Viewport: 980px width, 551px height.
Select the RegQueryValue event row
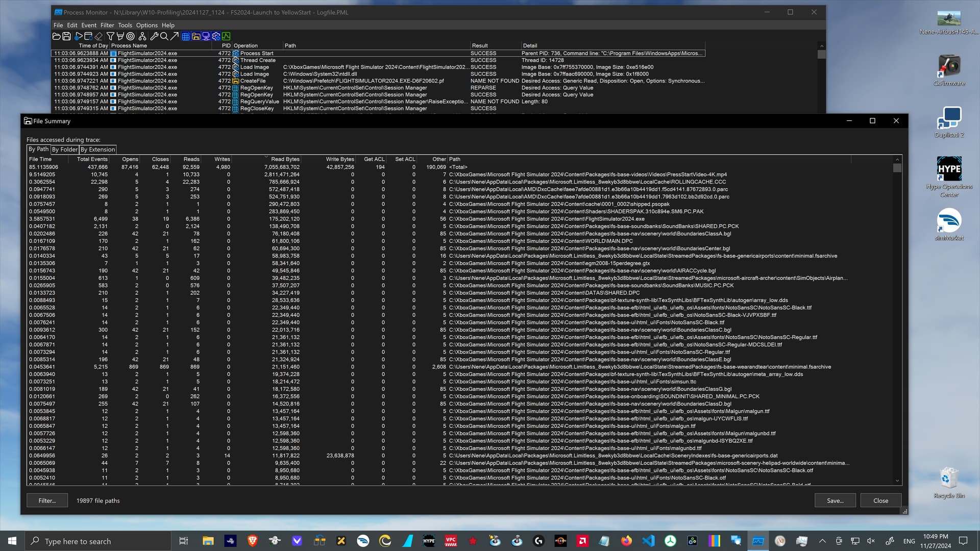(378, 102)
